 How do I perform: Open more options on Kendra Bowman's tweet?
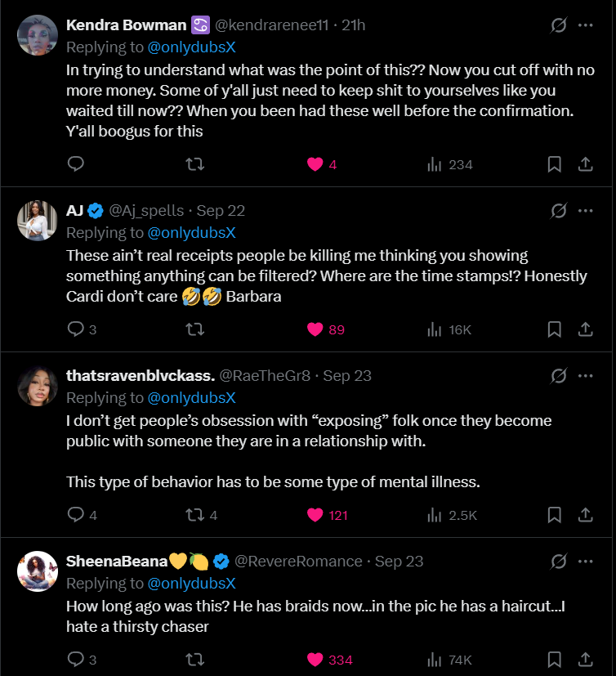pos(585,25)
